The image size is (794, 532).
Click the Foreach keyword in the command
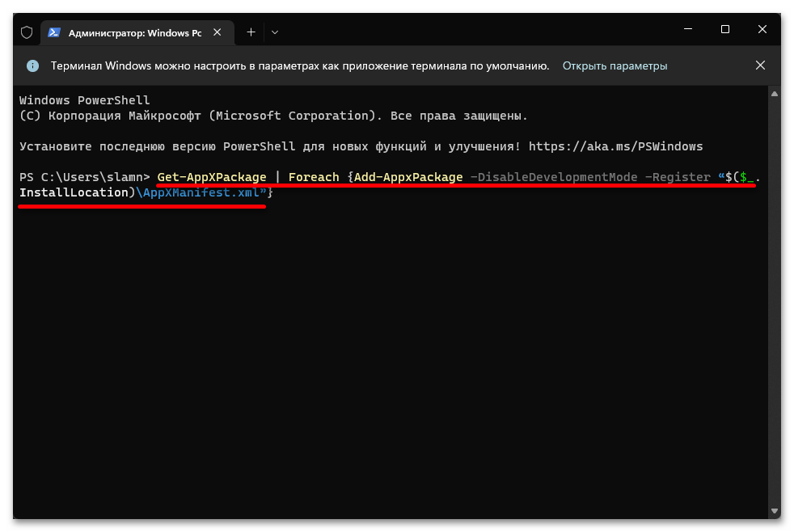314,177
